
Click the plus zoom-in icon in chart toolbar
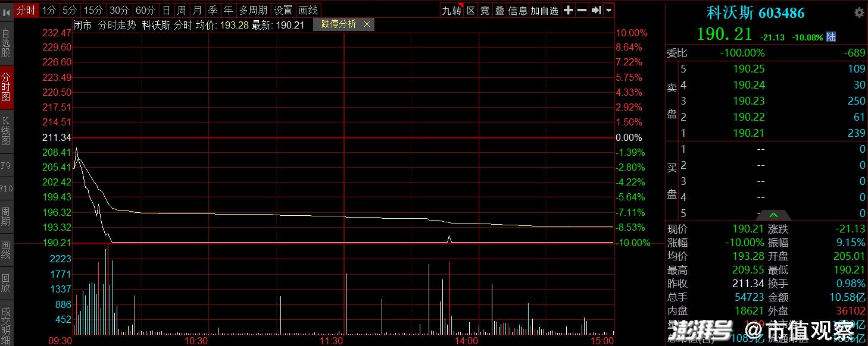pos(568,10)
